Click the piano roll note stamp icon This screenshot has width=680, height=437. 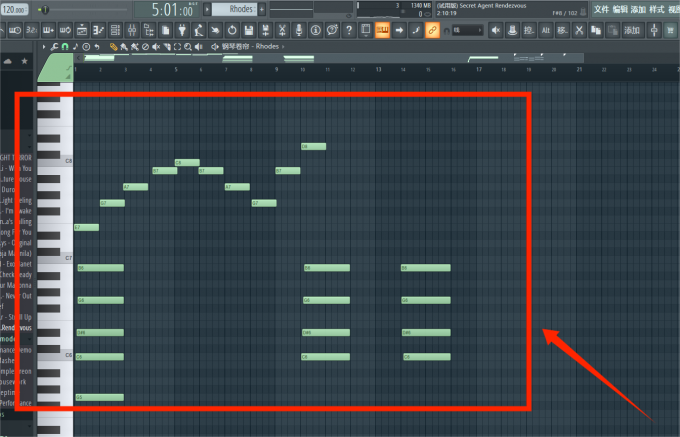click(75, 46)
